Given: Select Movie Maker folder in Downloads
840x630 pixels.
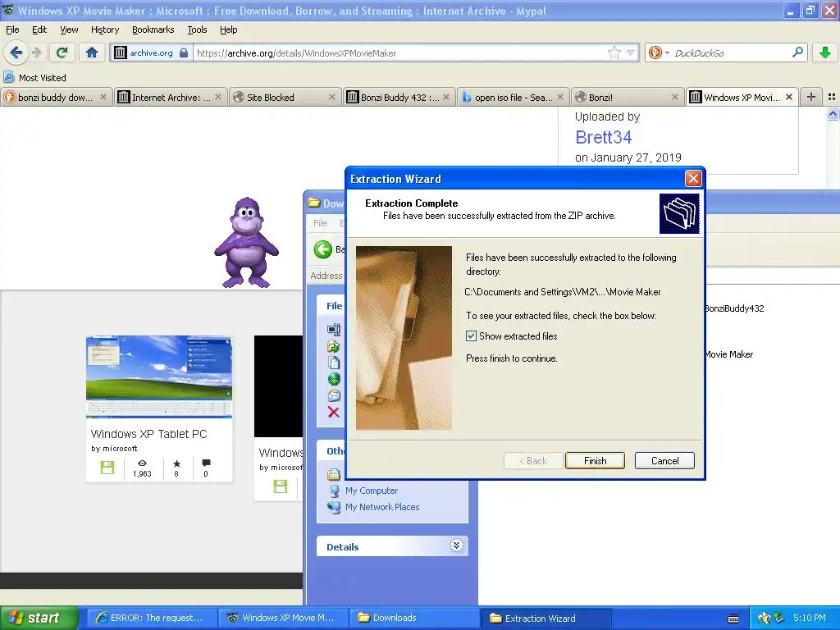Looking at the screenshot, I should point(729,354).
